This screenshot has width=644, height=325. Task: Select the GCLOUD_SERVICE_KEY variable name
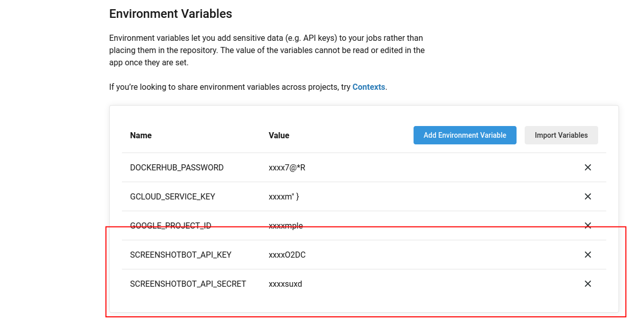172,196
